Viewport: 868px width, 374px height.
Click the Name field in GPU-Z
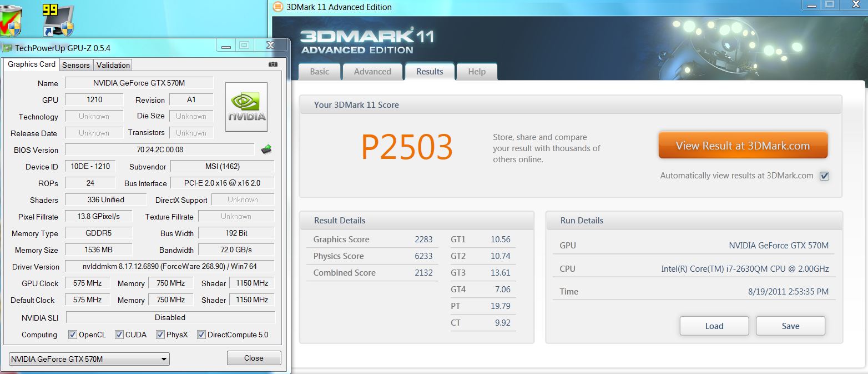point(139,83)
